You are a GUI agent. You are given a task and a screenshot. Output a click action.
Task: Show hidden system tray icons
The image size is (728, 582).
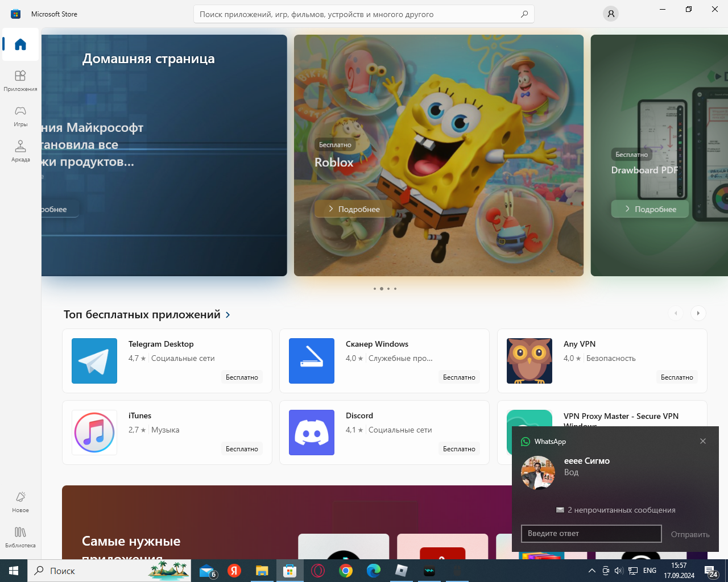(x=592, y=571)
